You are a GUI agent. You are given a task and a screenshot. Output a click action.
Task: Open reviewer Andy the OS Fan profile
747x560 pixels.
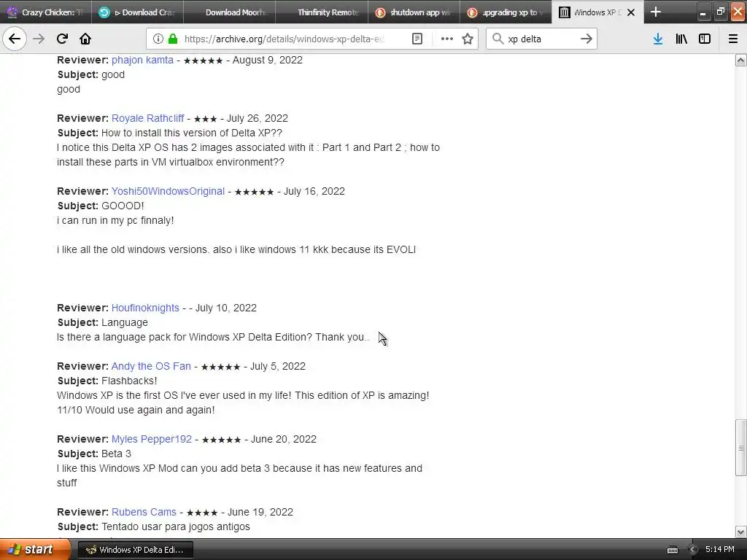151,366
